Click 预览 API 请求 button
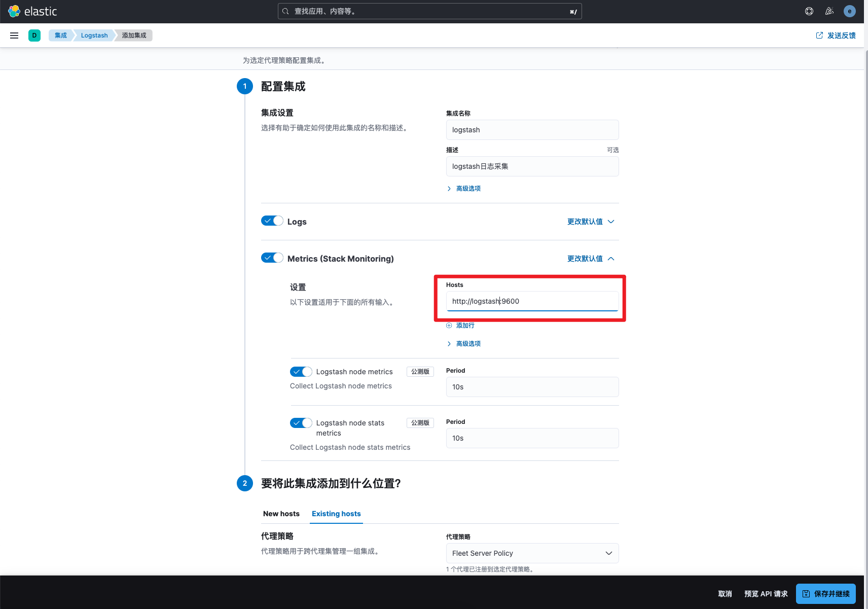 pos(766,594)
